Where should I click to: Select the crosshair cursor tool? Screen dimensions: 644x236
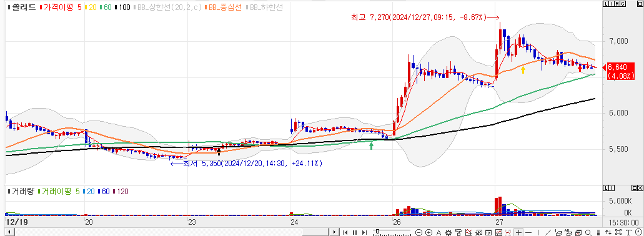(x=518, y=232)
